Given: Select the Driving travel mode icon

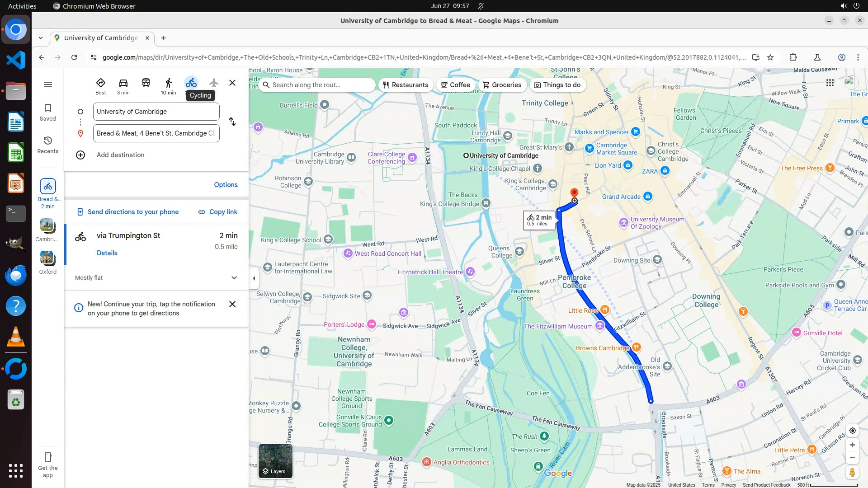Looking at the screenshot, I should tap(123, 83).
